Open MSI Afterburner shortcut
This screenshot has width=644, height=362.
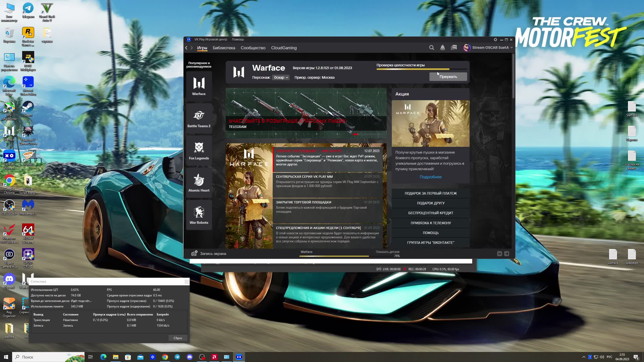(9, 111)
